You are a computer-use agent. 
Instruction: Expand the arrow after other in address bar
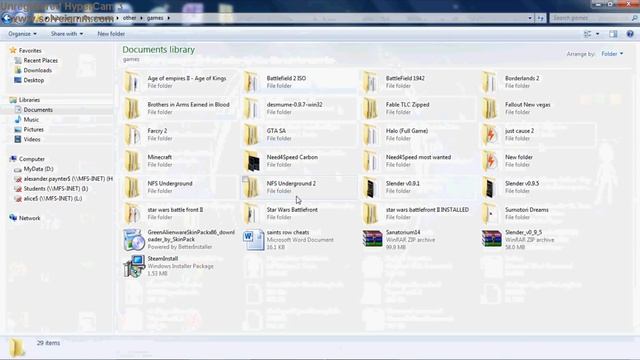[141, 18]
